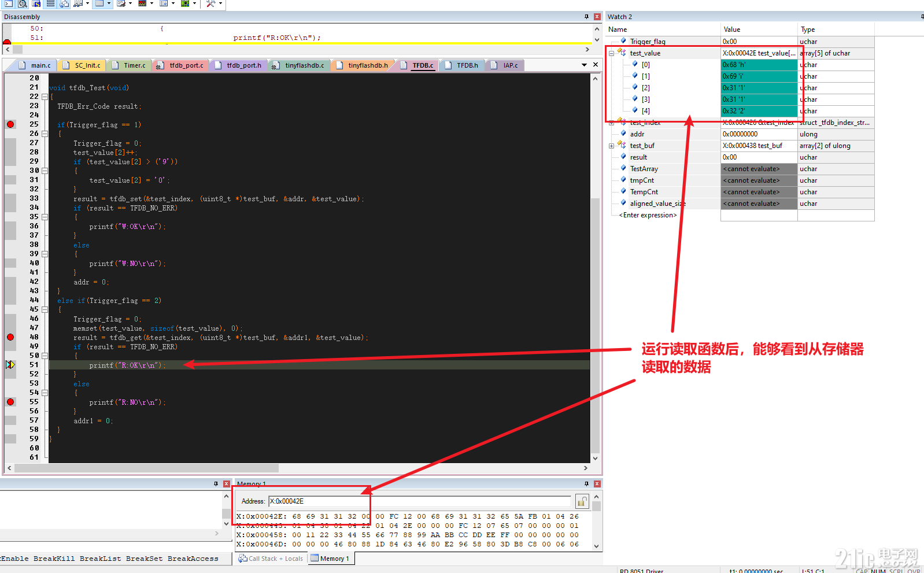Collapse the code block at line 22
The width and height of the screenshot is (924, 573).
pyautogui.click(x=45, y=97)
